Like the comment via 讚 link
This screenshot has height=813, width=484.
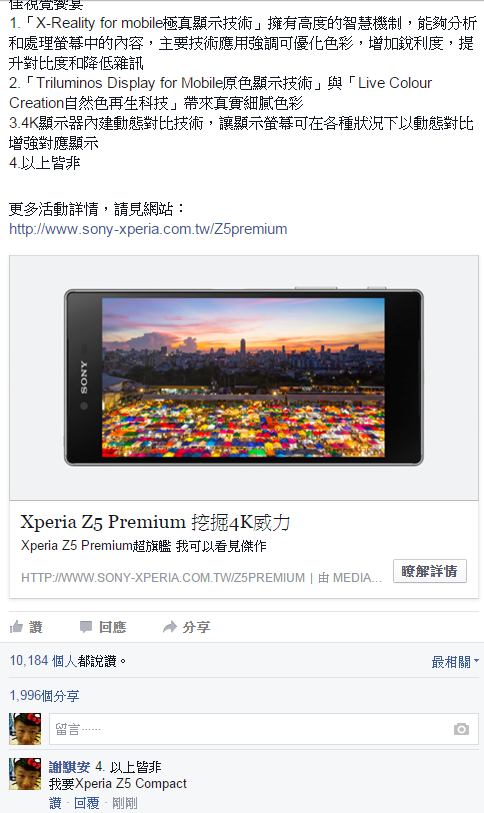point(55,803)
